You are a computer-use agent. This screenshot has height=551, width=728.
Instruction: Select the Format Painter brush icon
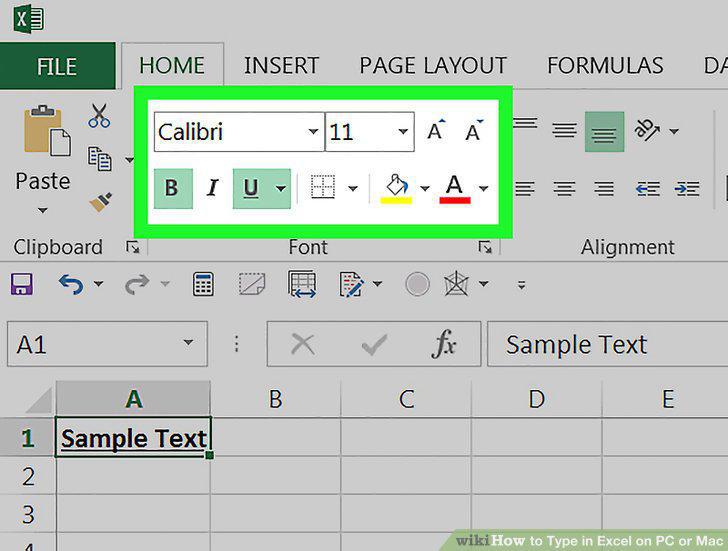(101, 202)
